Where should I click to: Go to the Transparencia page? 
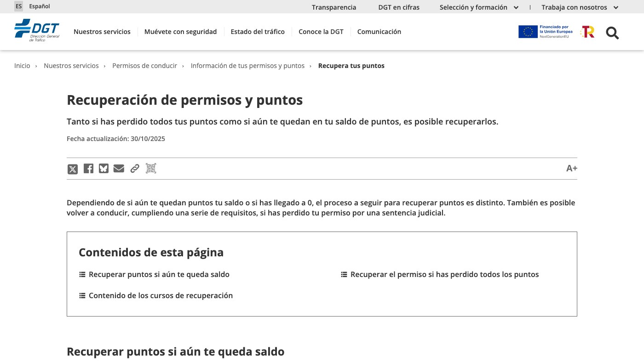(x=334, y=7)
